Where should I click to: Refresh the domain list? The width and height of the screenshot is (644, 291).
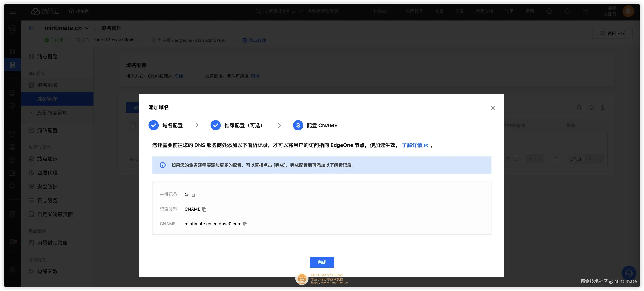[591, 108]
